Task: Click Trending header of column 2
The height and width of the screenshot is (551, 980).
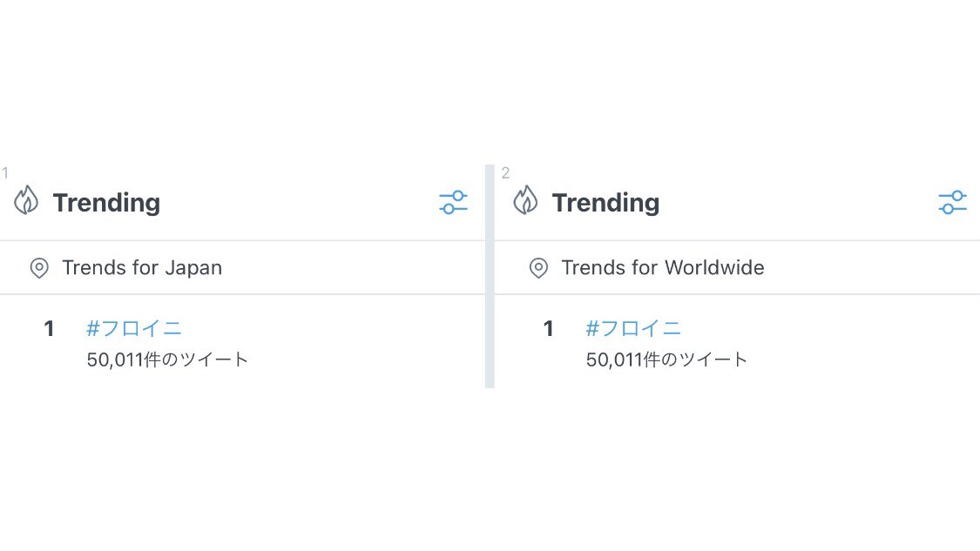Action: point(605,203)
